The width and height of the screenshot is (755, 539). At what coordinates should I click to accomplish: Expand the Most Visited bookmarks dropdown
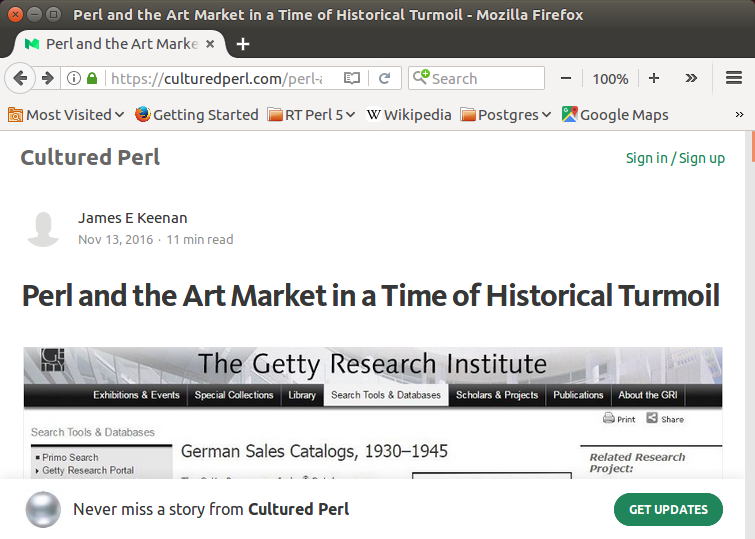pos(66,115)
